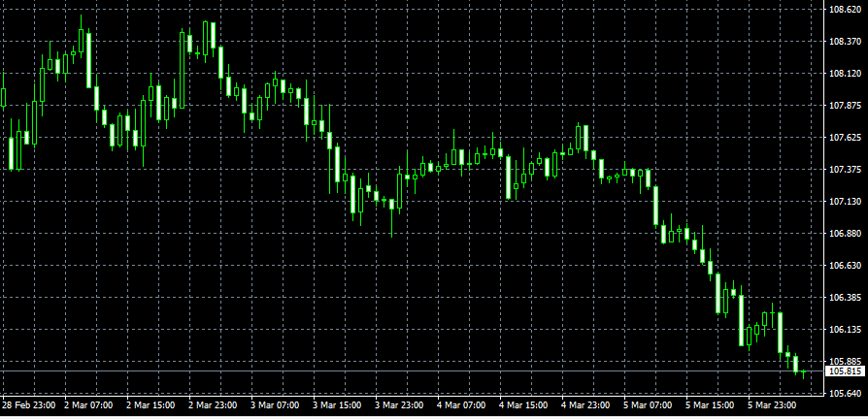Click the 5 Mar 23:00 time label

(x=773, y=405)
